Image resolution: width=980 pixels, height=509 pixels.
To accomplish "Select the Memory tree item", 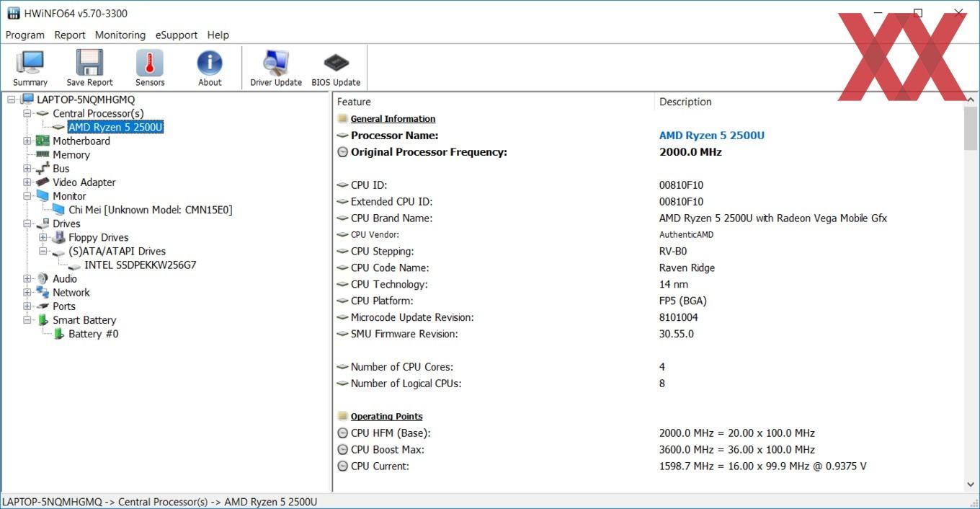I will (x=71, y=154).
